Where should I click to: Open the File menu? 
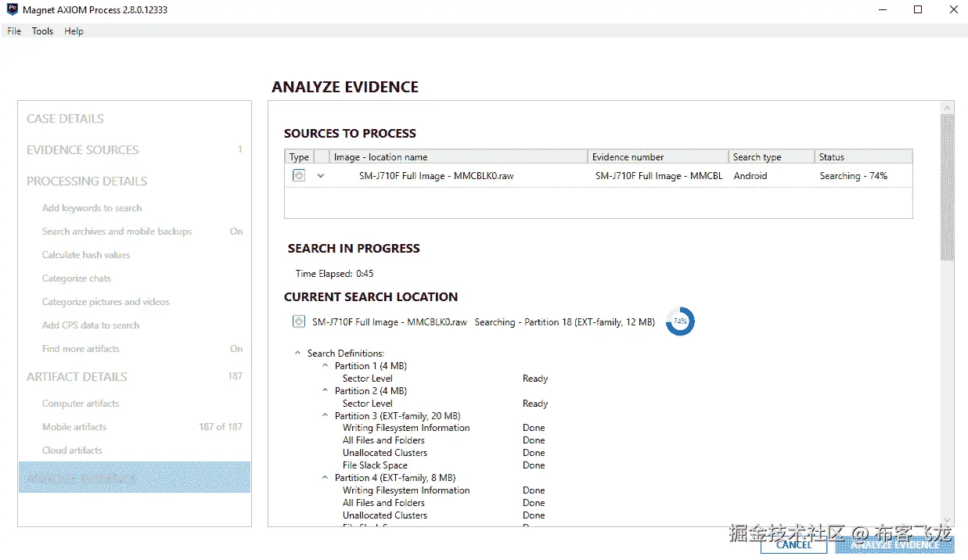(14, 31)
